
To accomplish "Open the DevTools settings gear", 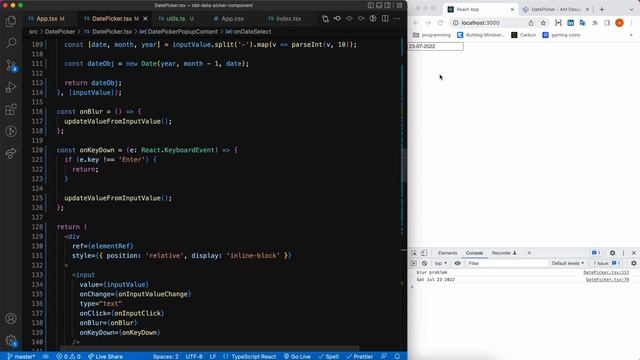I will (x=612, y=253).
